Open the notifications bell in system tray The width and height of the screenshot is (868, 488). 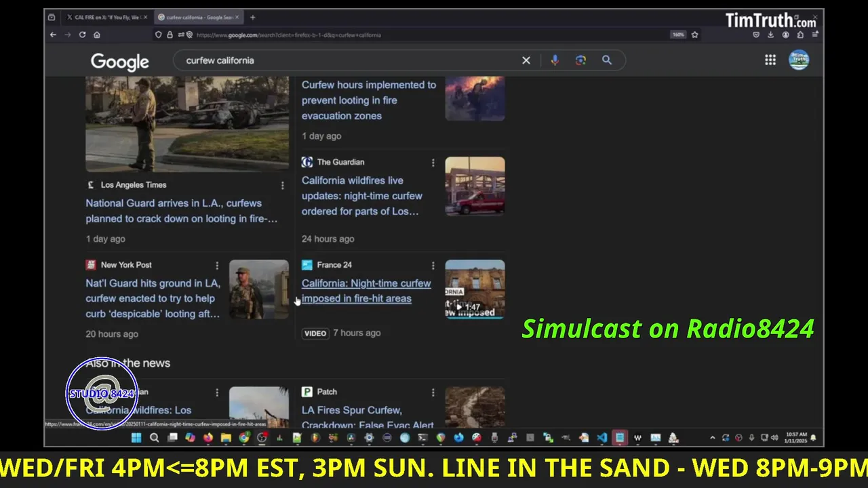[813, 438]
